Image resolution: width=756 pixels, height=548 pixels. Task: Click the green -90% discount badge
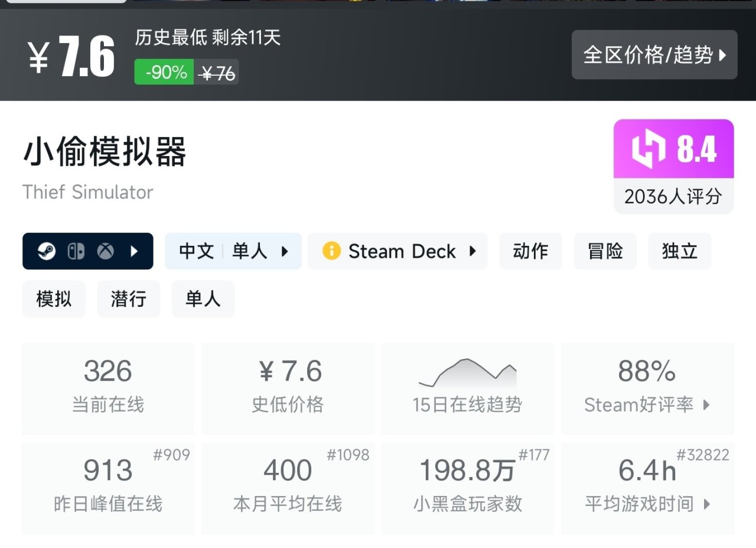(164, 72)
